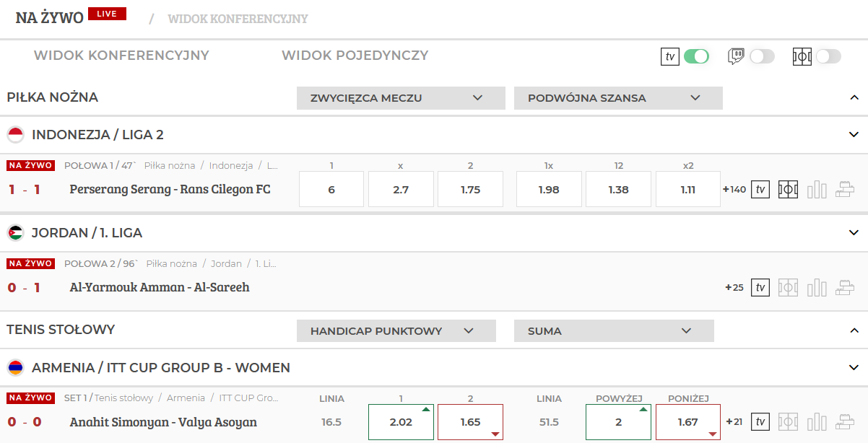Select the Widok konferencyjny tab
The width and height of the screenshot is (868, 443).
121,56
